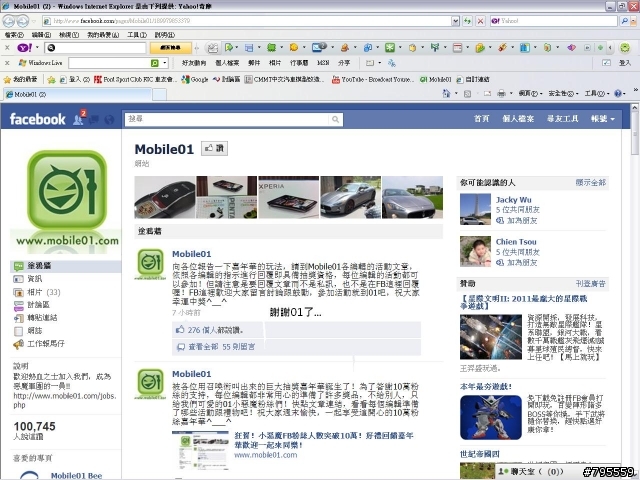Click the thumbs-up icon beside 276 個人都說讚
This screenshot has width=640, height=480.
180,329
